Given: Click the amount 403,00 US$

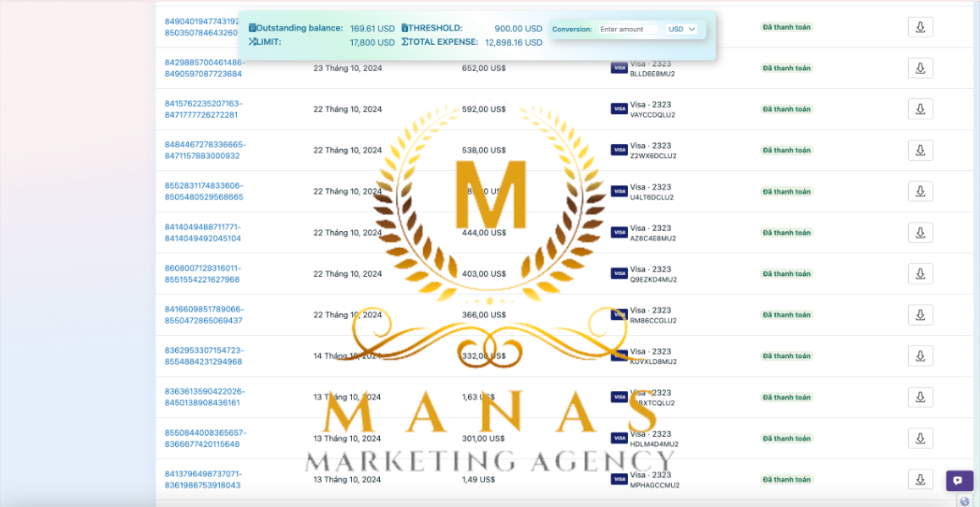Looking at the screenshot, I should point(484,274).
